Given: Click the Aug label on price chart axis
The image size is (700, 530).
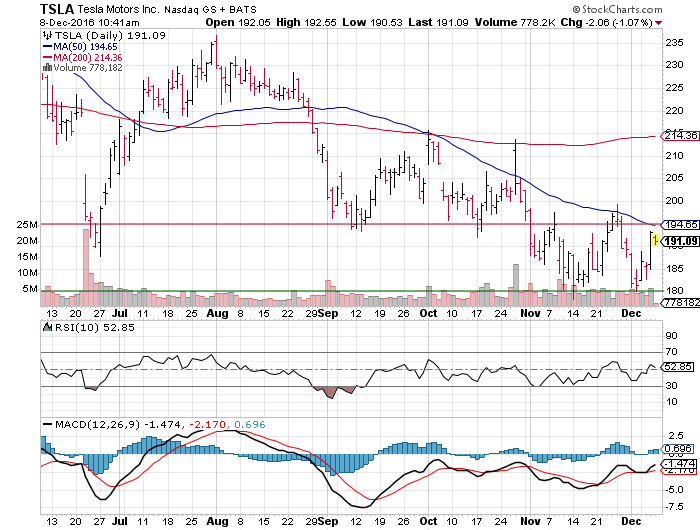Looking at the screenshot, I should 217,313.
